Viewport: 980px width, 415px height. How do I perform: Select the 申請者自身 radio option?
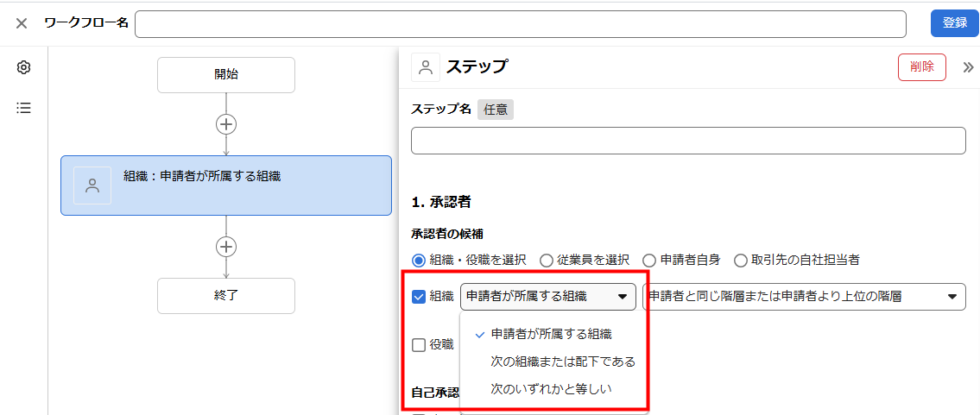pos(649,260)
